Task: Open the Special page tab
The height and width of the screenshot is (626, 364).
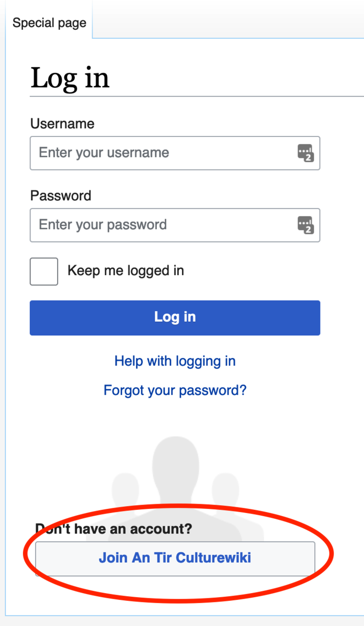Action: click(49, 23)
